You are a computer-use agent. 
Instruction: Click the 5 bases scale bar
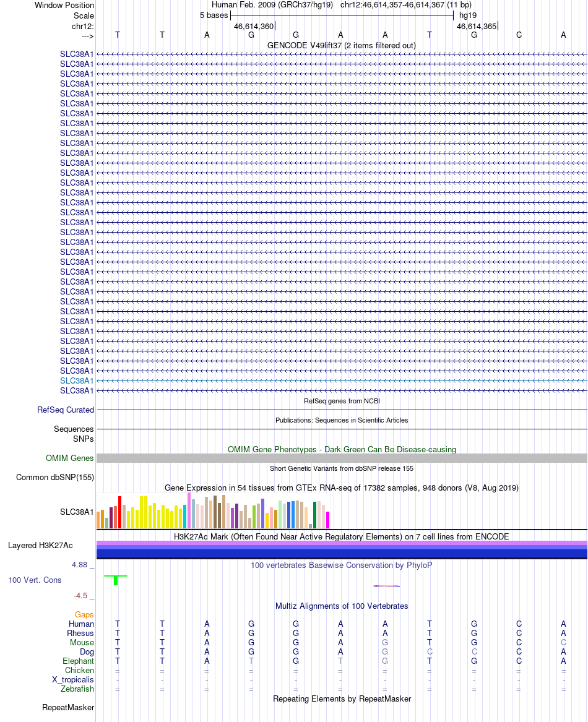(342, 15)
